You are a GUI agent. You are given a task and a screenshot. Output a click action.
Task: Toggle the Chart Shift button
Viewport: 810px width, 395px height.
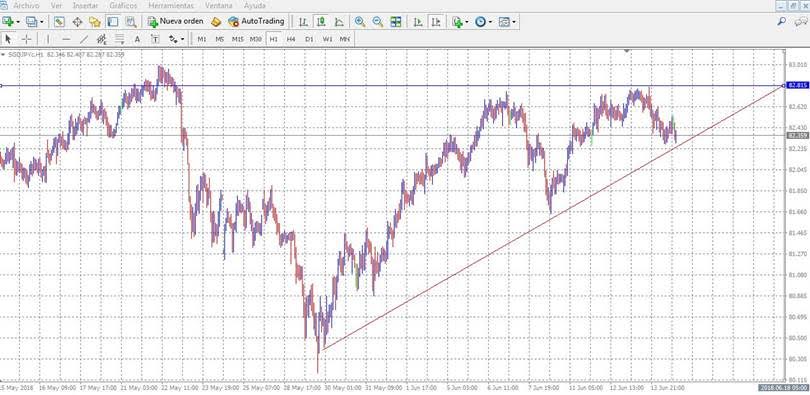pos(437,22)
